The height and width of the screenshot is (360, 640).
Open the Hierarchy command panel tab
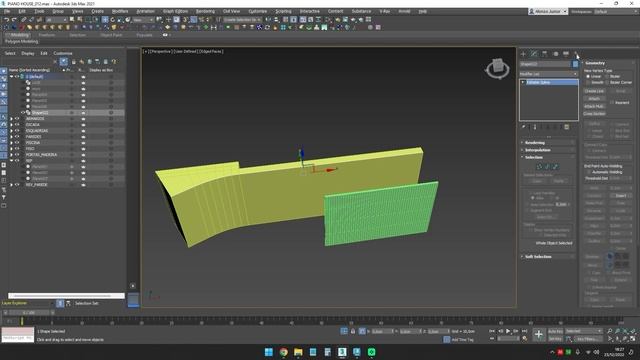tap(544, 54)
